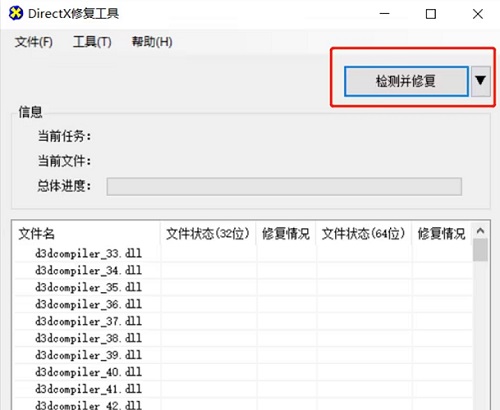Click the 当前任务 label
Viewport: 500px width, 410px height.
coord(64,136)
